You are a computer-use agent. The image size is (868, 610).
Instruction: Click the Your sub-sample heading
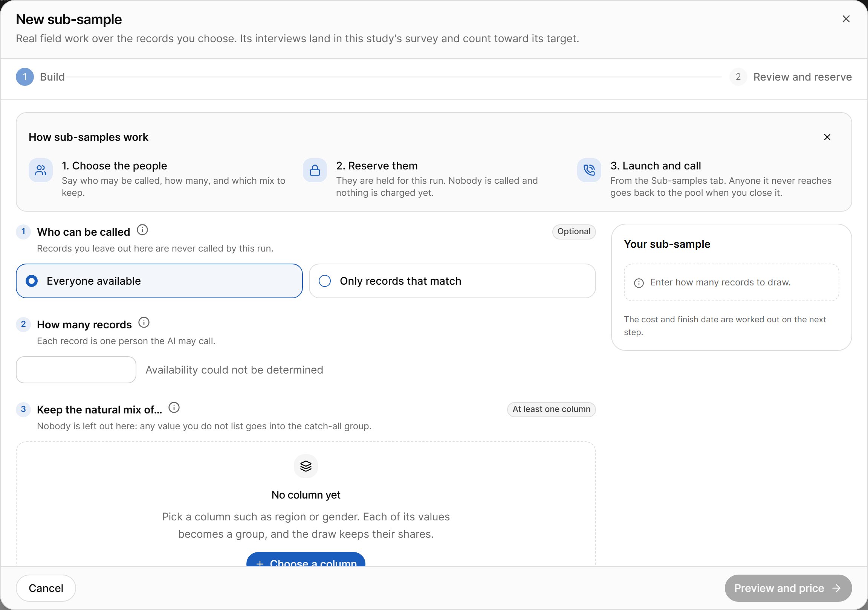(x=667, y=244)
